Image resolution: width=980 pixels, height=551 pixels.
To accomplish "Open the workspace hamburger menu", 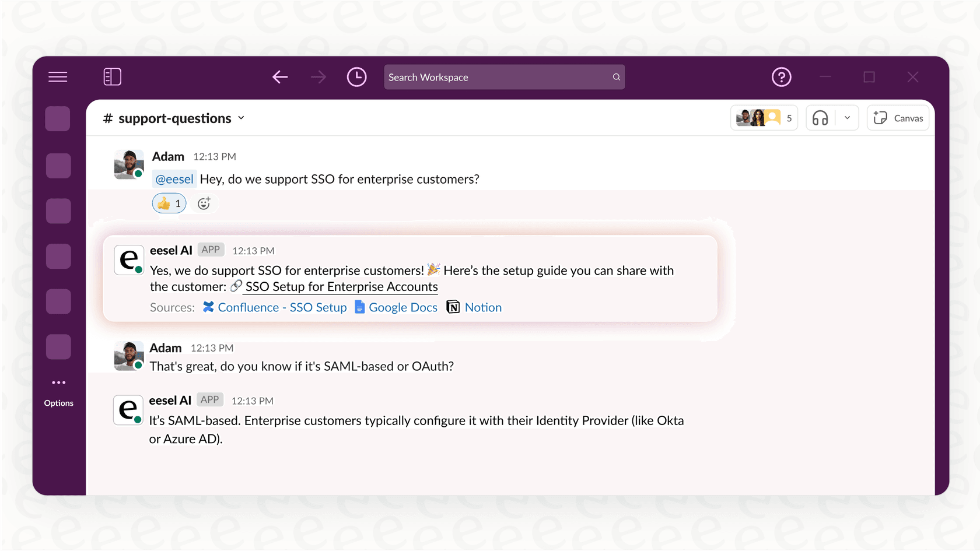I will 58,76.
